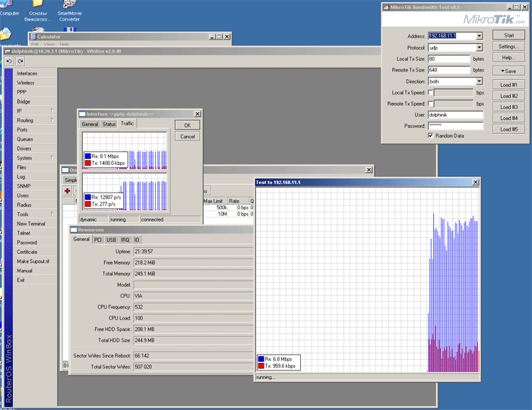Open the Address dropdown in Bandwidth Test
This screenshot has width=532, height=410.
click(479, 36)
